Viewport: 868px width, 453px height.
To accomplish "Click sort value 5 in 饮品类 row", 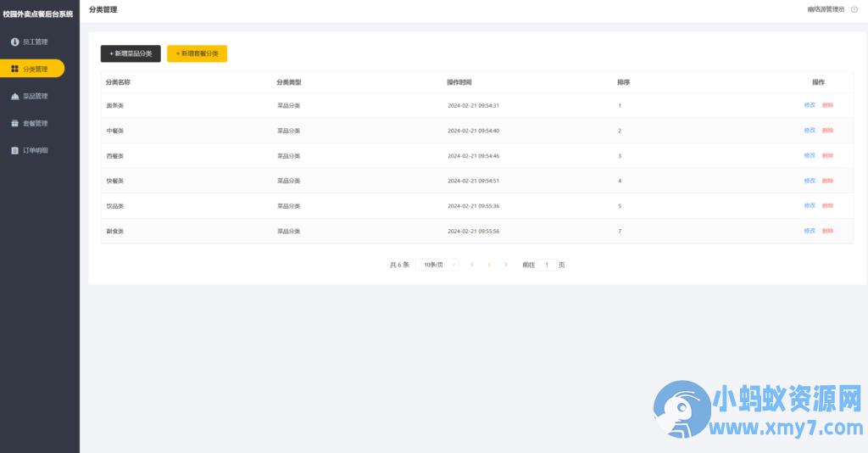I will [620, 206].
